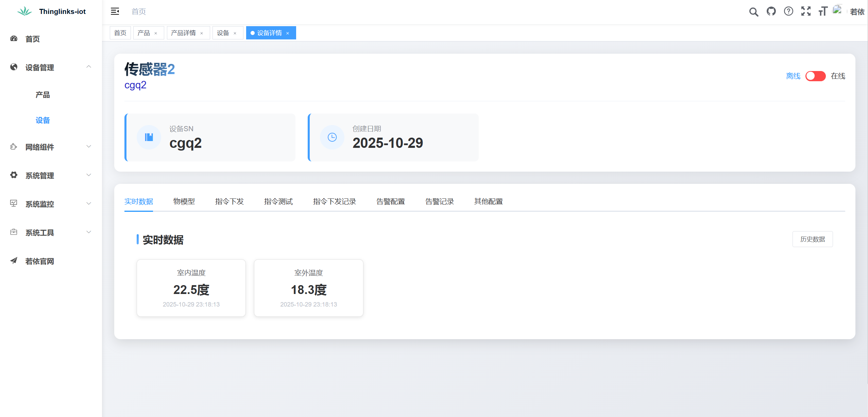Switch to the 指令下发记录 tab
The image size is (868, 417).
[334, 202]
